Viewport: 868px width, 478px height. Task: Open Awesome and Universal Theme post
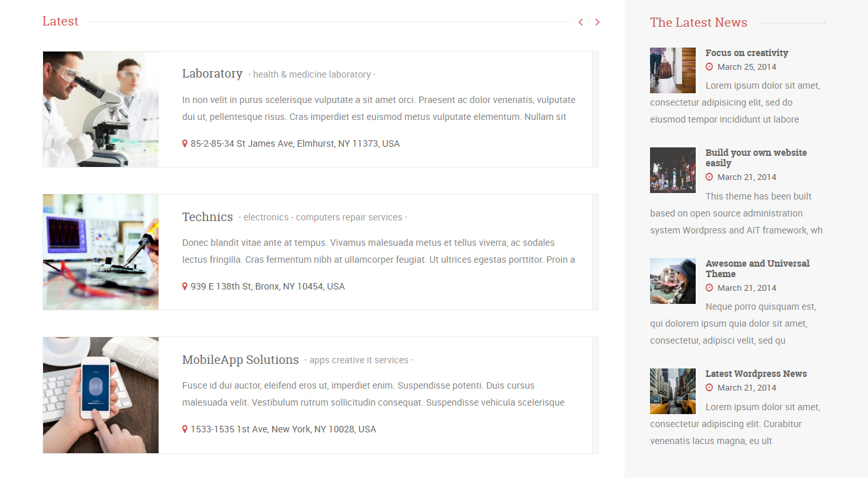(757, 269)
